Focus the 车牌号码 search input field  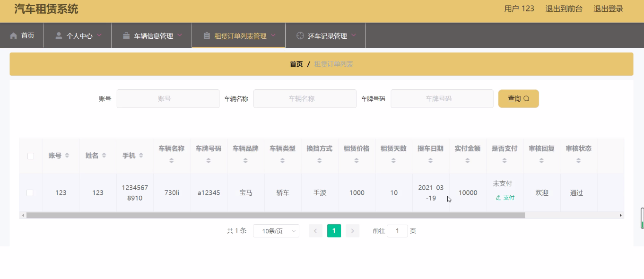(x=442, y=99)
